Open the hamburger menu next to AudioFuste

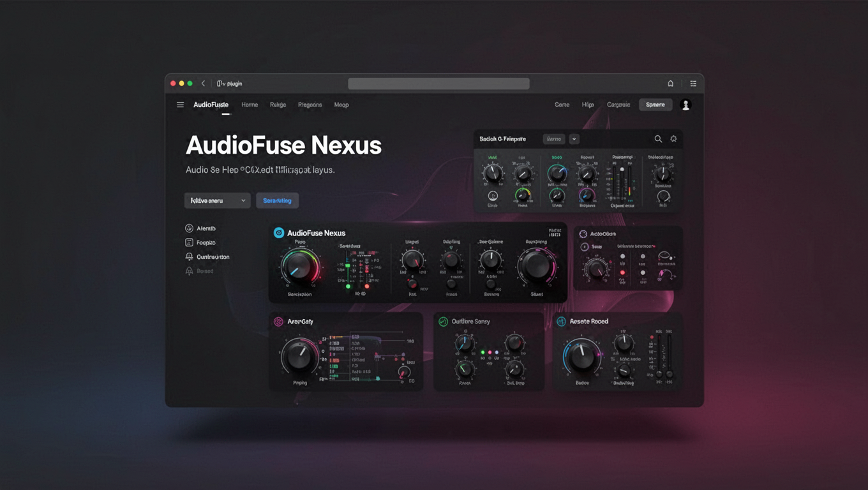pos(181,104)
